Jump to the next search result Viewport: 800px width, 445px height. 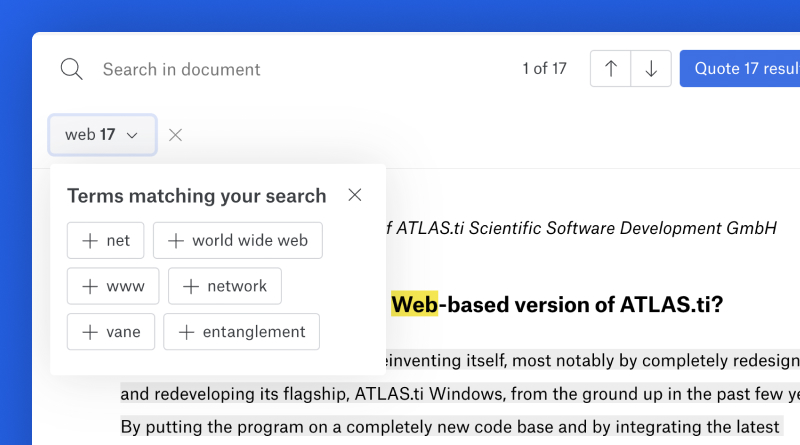pos(651,69)
